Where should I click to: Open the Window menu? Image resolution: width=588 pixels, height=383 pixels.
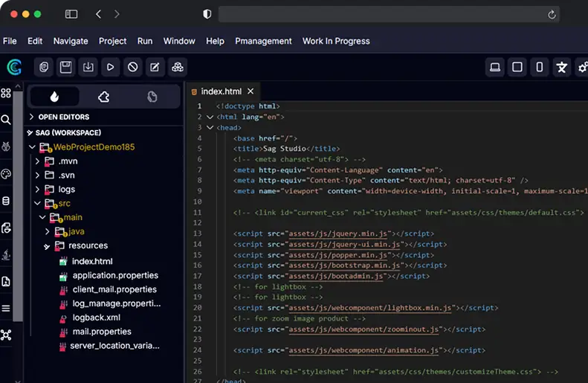(179, 41)
